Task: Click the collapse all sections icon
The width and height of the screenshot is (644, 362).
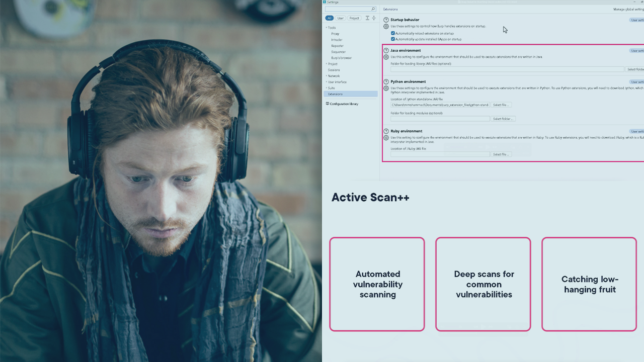Action: [x=374, y=18]
